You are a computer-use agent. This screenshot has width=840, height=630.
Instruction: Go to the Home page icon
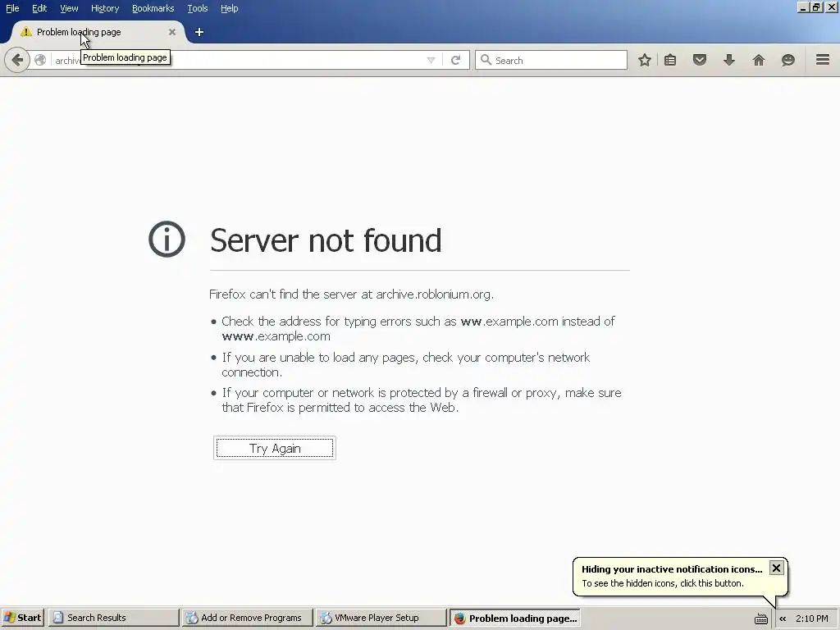tap(759, 60)
